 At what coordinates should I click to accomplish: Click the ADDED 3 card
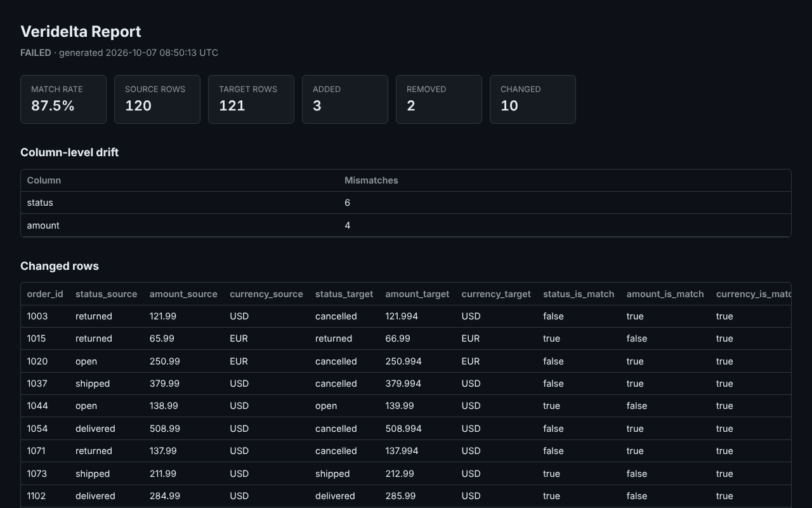click(345, 99)
